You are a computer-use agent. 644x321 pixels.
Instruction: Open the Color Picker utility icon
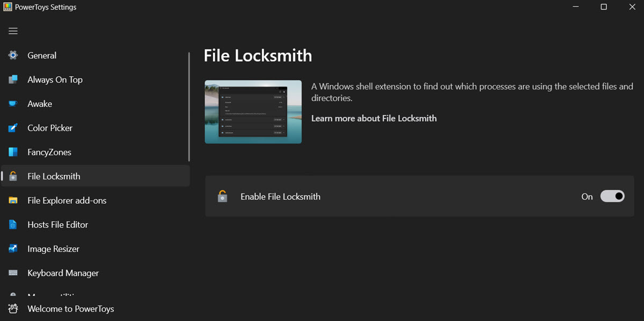[13, 128]
